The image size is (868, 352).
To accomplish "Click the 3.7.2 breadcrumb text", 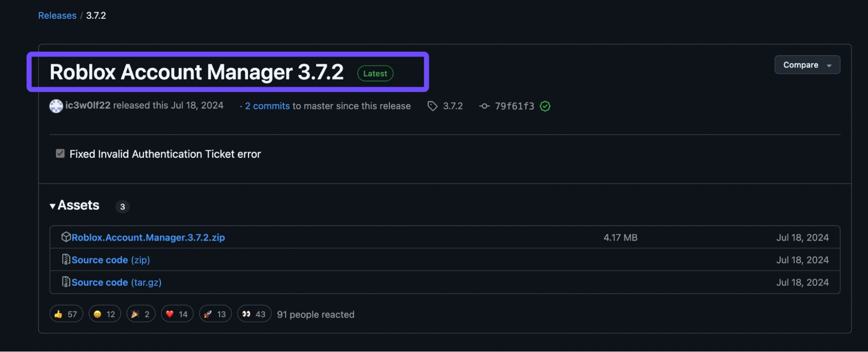I will pyautogui.click(x=96, y=16).
